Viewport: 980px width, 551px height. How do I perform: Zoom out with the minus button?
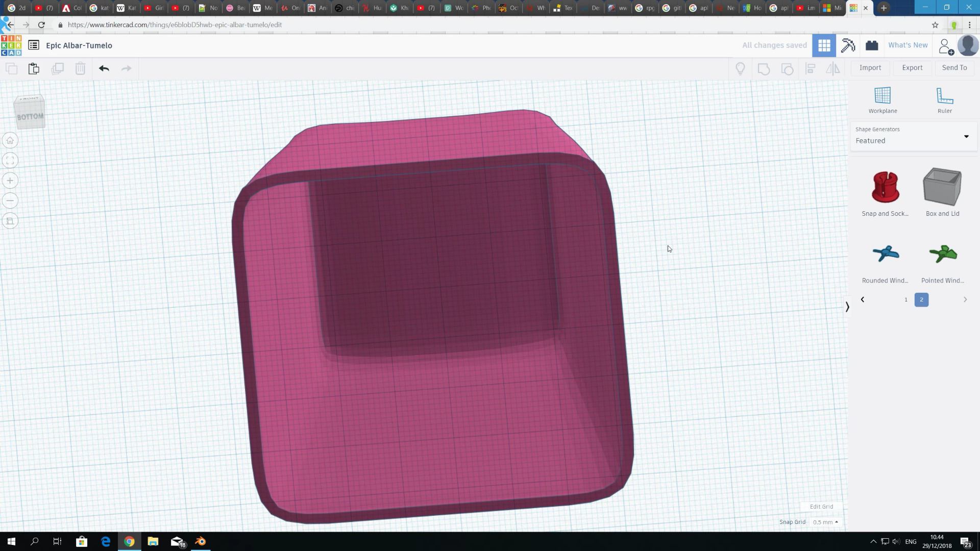click(x=10, y=201)
